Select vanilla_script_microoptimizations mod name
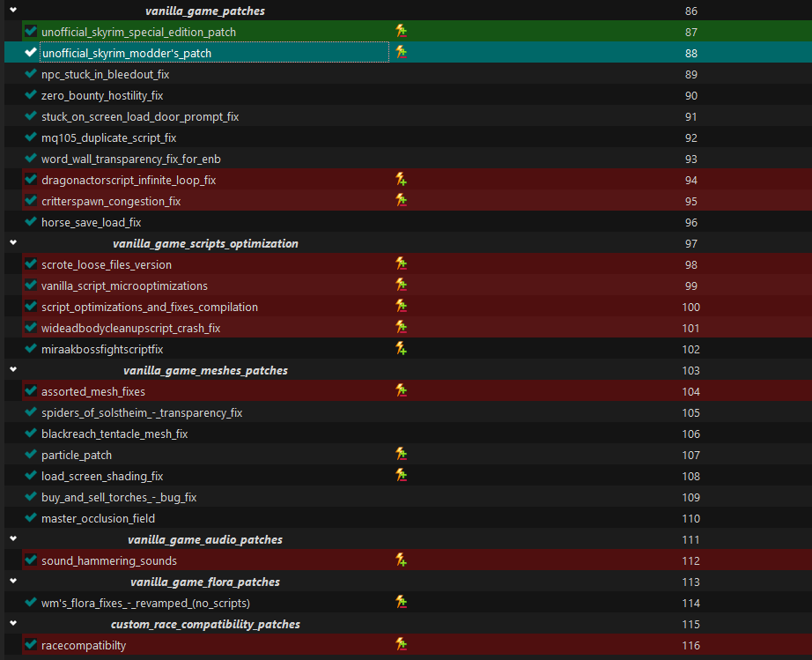The width and height of the screenshot is (812, 660). click(x=124, y=286)
